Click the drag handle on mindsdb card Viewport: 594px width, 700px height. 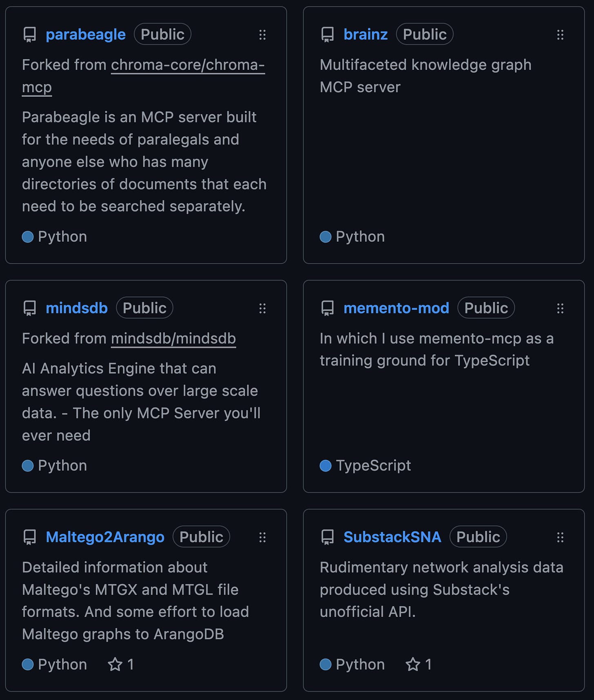click(x=262, y=308)
